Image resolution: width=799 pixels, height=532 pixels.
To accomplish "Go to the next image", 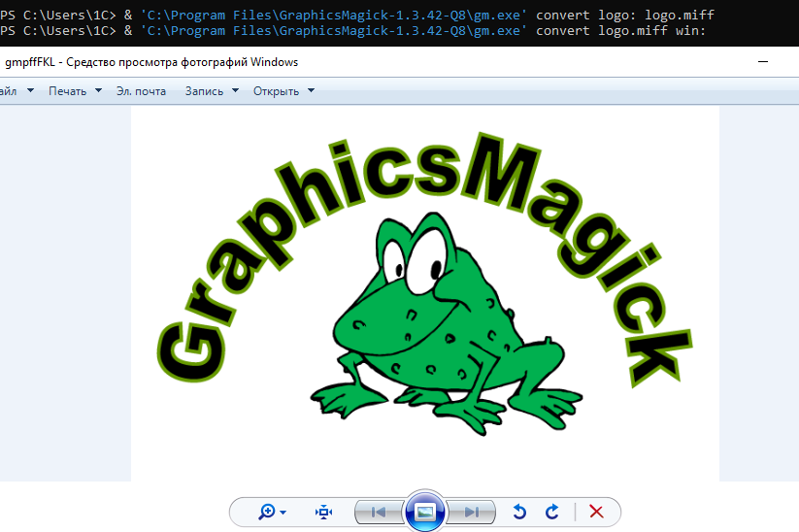I will coord(473,512).
